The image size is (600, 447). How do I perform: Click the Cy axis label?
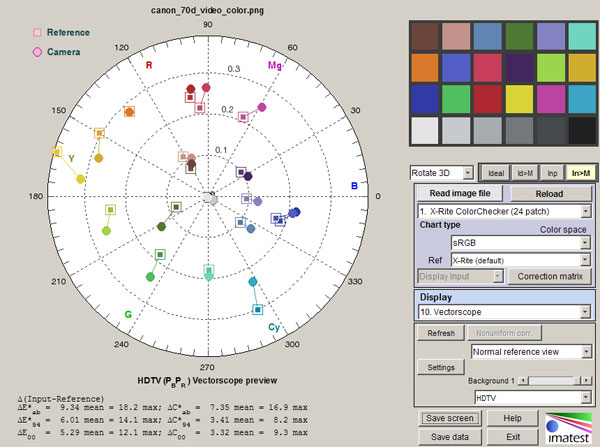click(x=274, y=327)
